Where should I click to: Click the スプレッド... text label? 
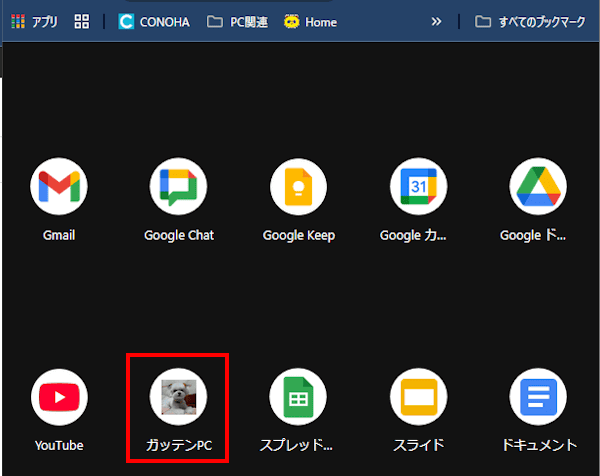pyautogui.click(x=297, y=445)
